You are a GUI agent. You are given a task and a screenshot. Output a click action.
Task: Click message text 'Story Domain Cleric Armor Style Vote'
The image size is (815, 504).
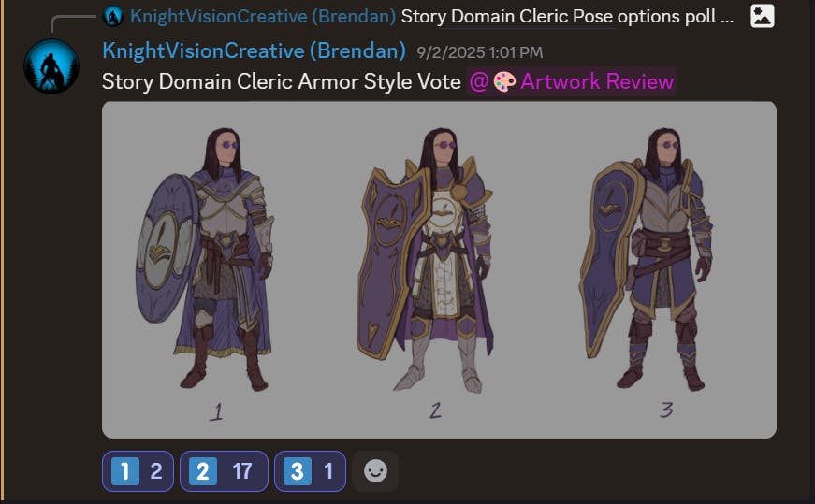click(x=282, y=81)
